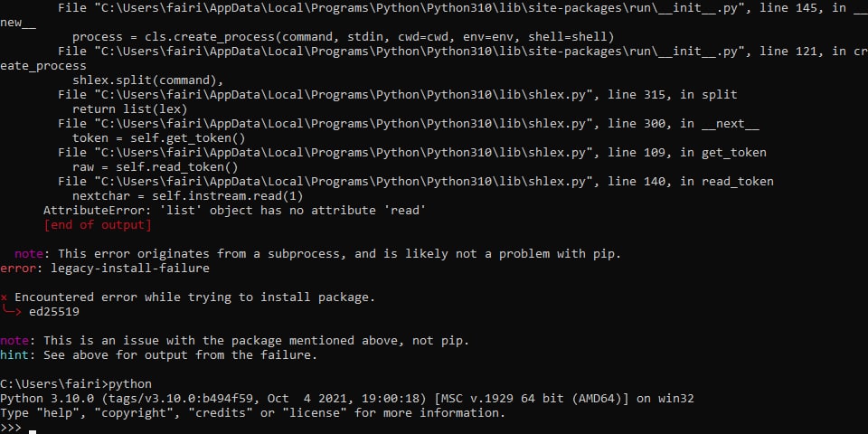This screenshot has height=434, width=868.
Task: Click the package name 'ed25519'
Action: point(54,312)
